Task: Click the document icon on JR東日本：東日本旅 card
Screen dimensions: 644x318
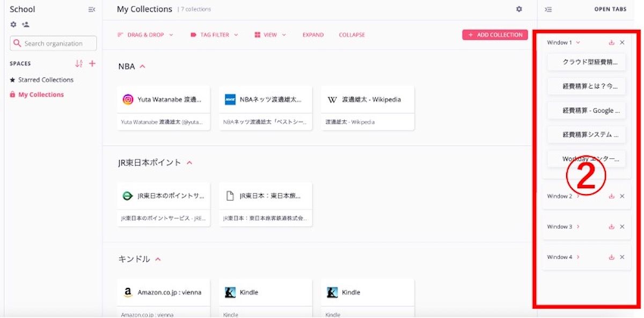Action: (230, 196)
